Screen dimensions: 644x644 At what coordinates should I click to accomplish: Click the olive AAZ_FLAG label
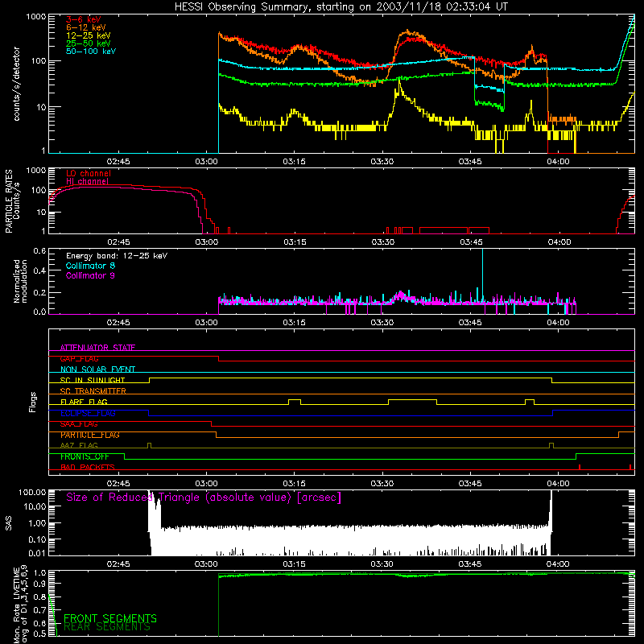pyautogui.click(x=79, y=445)
